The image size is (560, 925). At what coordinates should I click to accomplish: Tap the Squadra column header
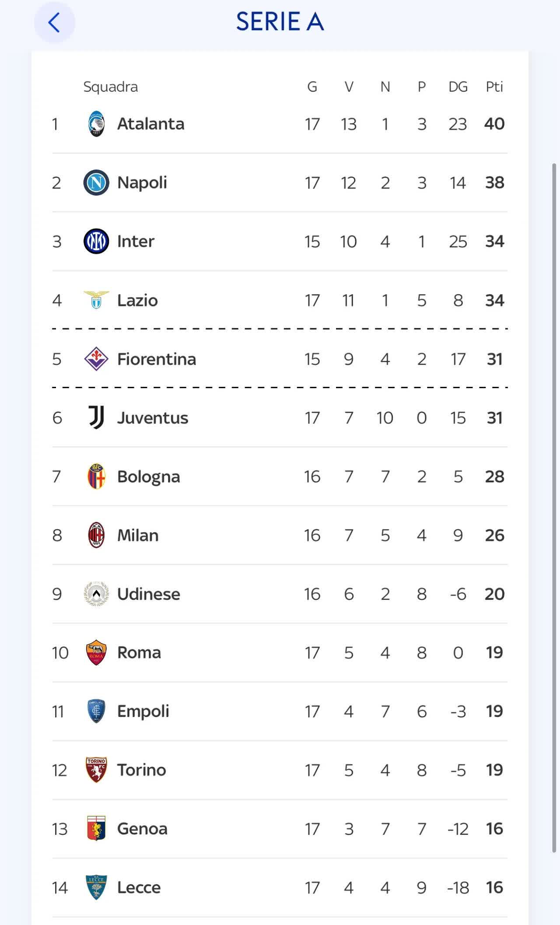coord(110,87)
